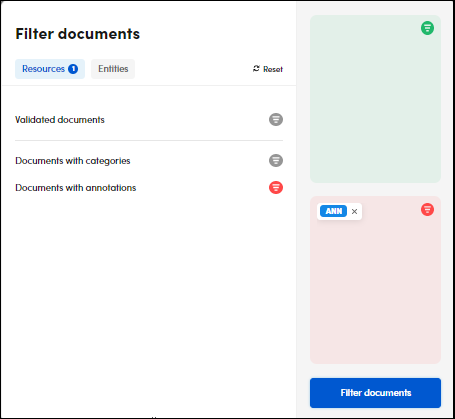
Task: Apply filters with the Filter documents button
Action: coord(375,393)
